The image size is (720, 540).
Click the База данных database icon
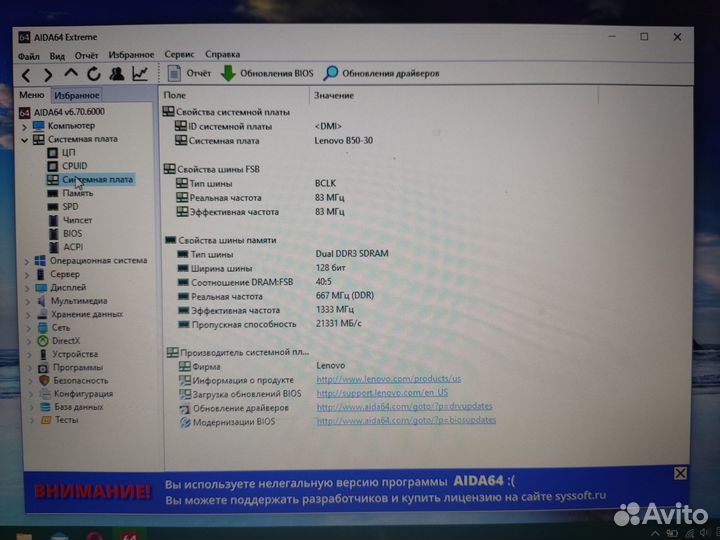click(45, 407)
